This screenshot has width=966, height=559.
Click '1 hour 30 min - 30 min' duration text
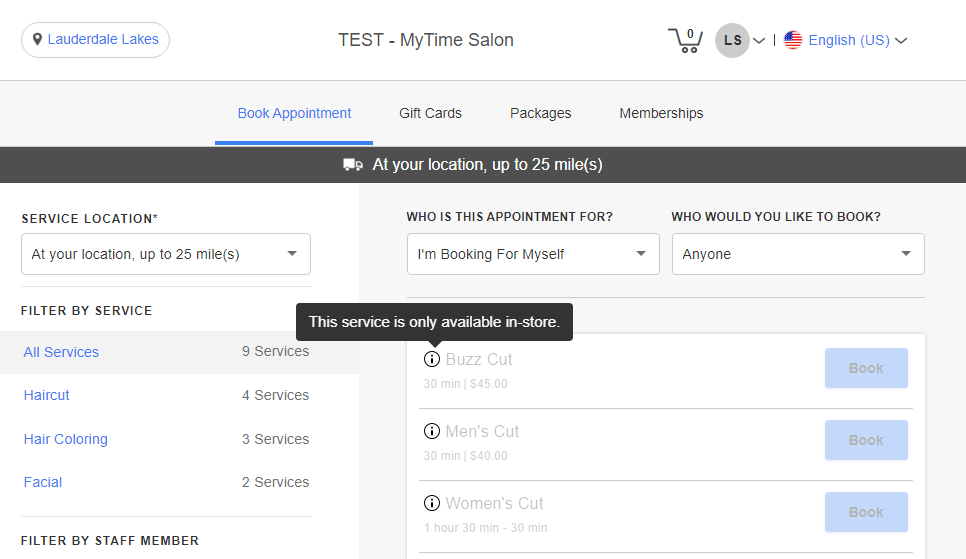tap(485, 528)
